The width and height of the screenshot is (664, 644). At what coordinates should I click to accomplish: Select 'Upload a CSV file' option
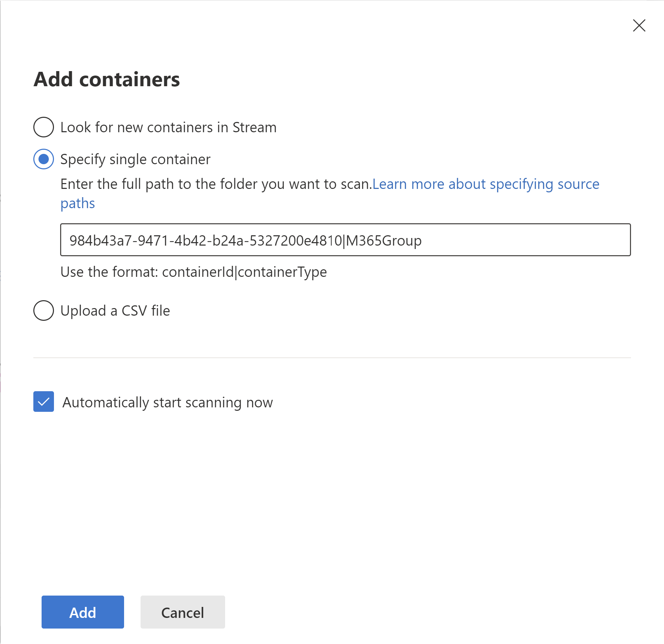click(x=44, y=310)
